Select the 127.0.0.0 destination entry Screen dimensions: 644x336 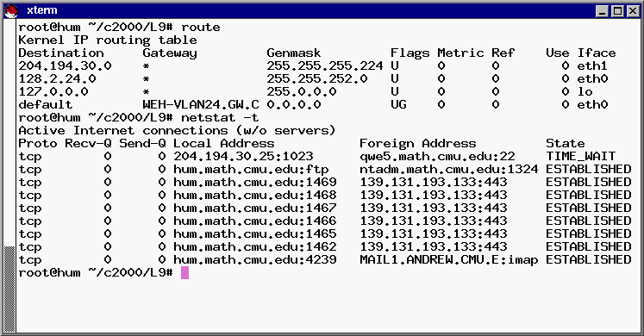[53, 91]
